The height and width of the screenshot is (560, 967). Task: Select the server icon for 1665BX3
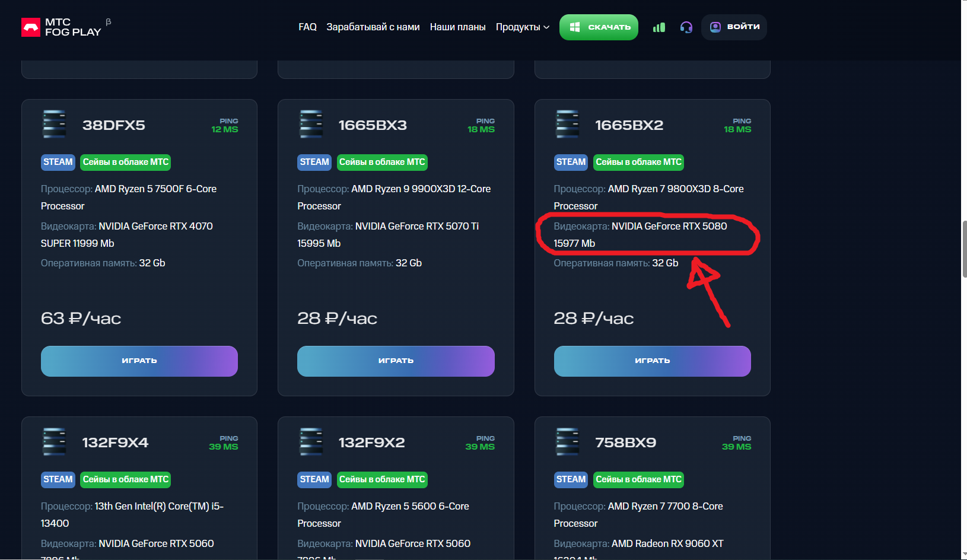311,125
